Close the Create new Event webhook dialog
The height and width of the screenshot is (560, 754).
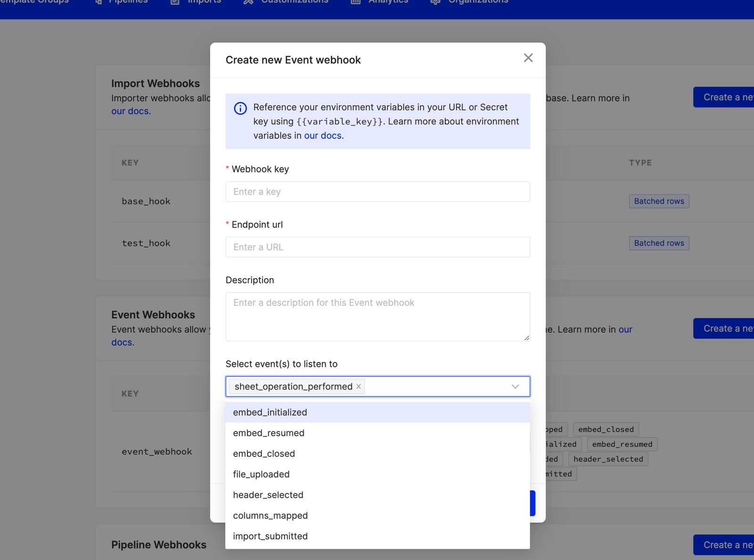pos(528,58)
